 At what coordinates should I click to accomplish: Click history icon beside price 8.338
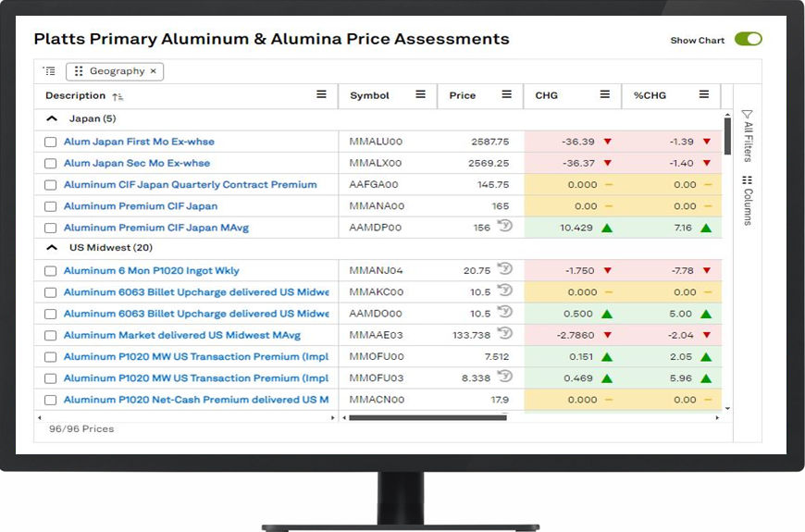tap(505, 376)
